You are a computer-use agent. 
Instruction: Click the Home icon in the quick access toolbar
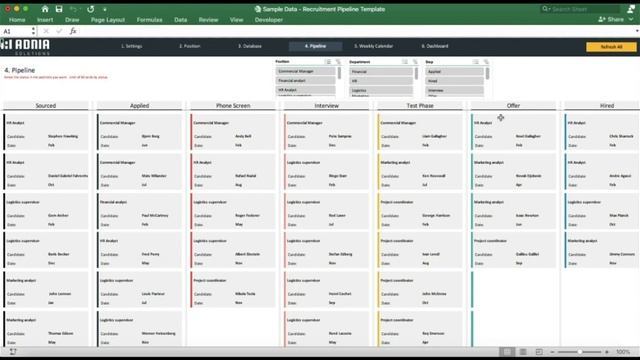(x=45, y=9)
